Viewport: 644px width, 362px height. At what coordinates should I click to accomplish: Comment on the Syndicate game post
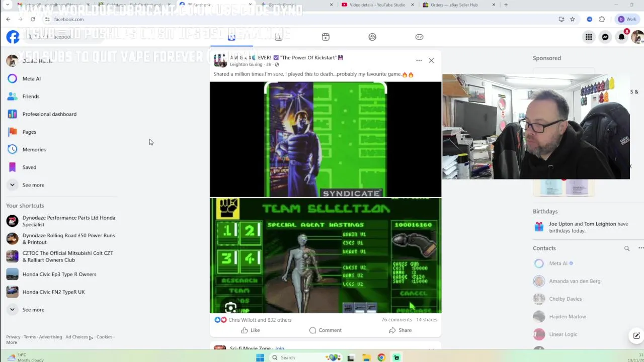tap(326, 330)
